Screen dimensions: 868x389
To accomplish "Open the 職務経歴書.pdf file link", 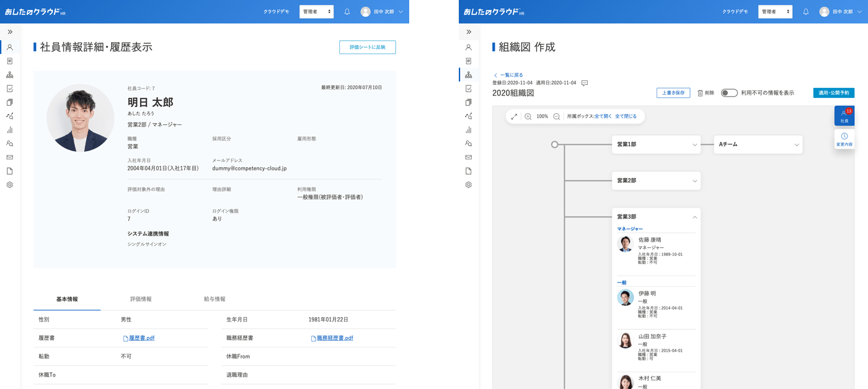I will (x=332, y=338).
